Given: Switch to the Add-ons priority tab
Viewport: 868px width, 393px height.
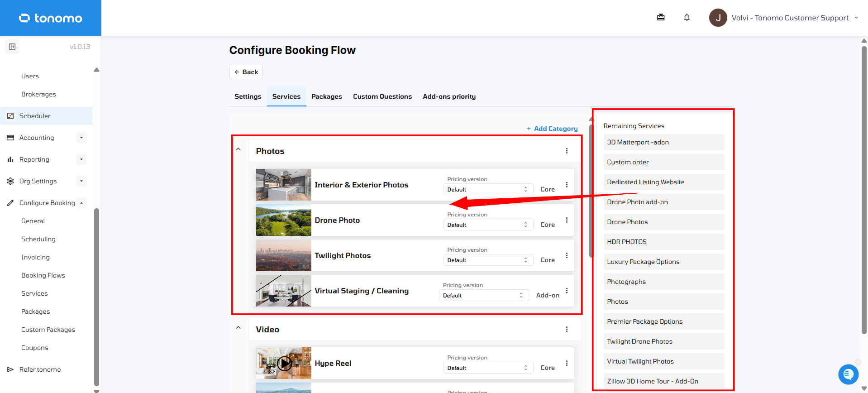Looking at the screenshot, I should coord(449,96).
